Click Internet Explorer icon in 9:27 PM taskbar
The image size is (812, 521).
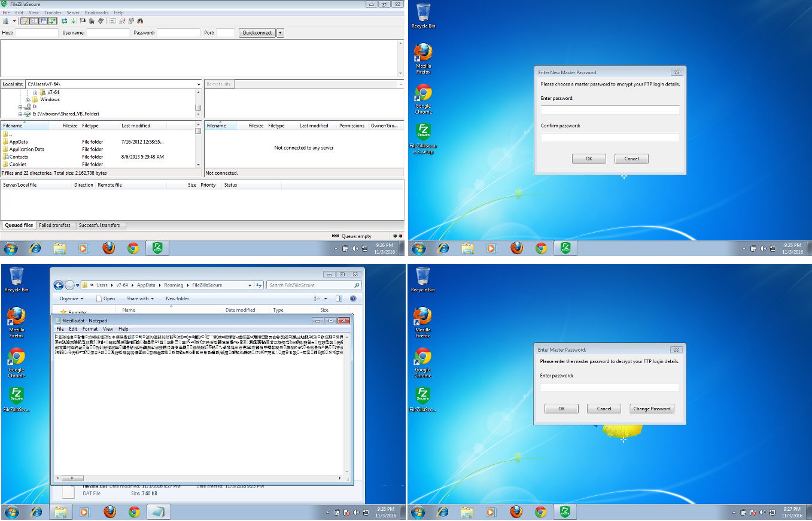point(443,511)
